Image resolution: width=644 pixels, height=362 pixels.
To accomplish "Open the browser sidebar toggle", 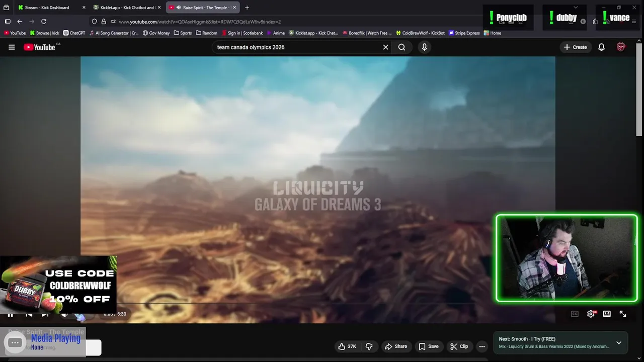I will [8, 22].
